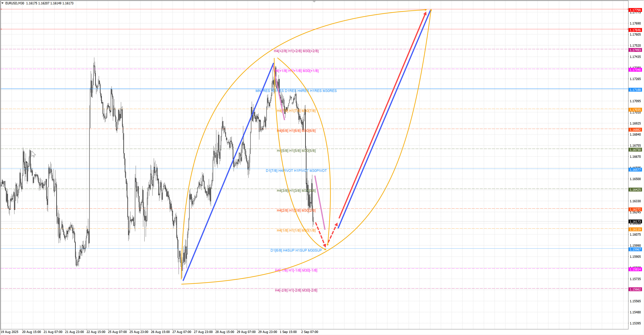Image resolution: width=644 pixels, height=335 pixels.
Task: Select the 'D1[6/8] H4SUP H1SUP M30SUP' label
Action: [x=296, y=250]
